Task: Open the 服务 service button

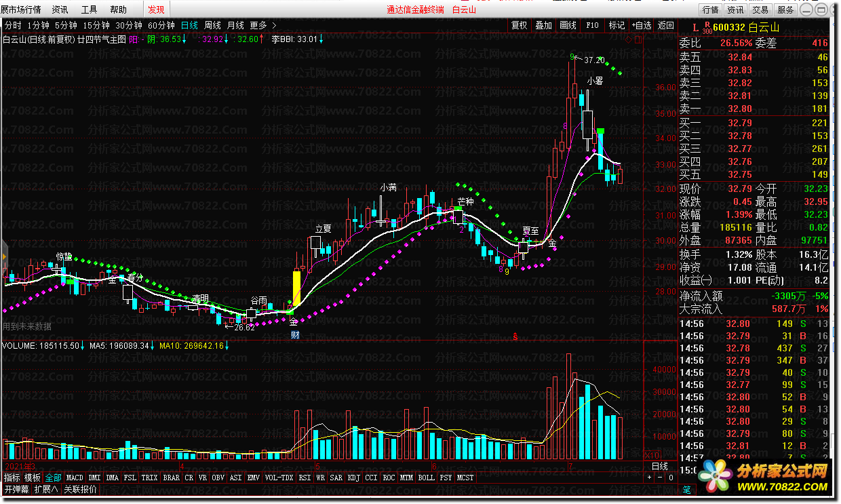Action: [785, 9]
